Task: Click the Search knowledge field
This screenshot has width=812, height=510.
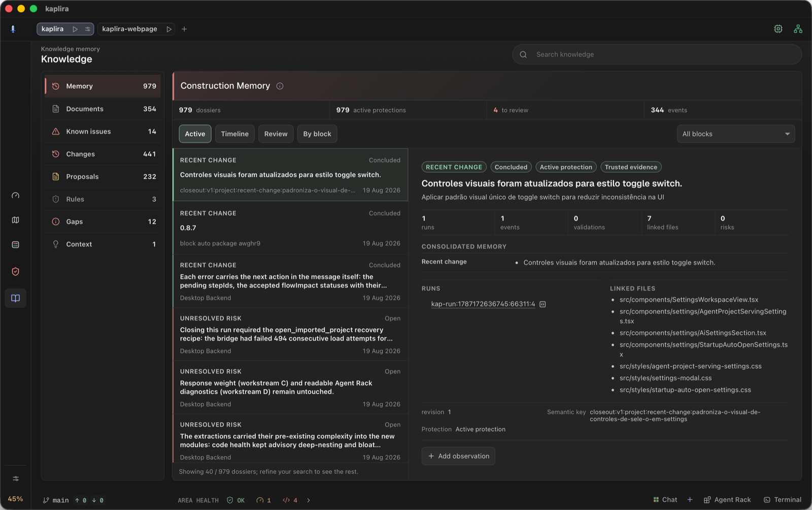Action: coord(657,54)
